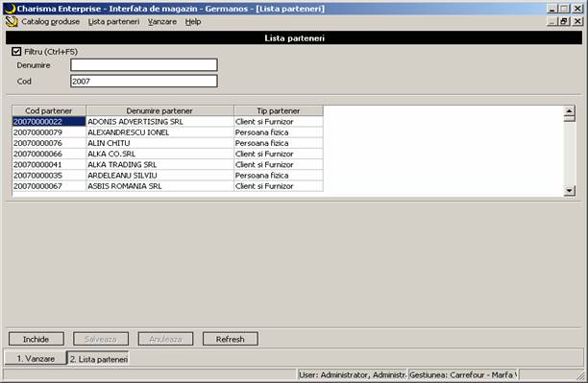
Task: Select partner code 20070000067
Action: [x=49, y=186]
